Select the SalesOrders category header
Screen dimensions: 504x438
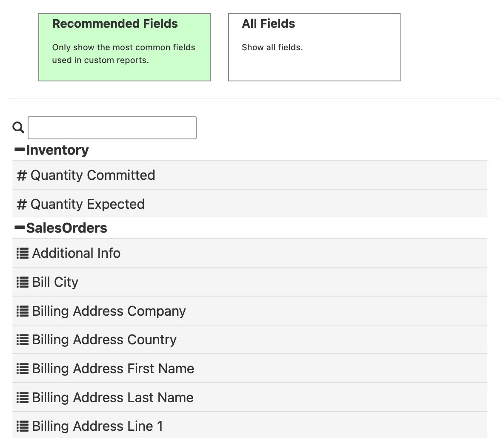[66, 228]
